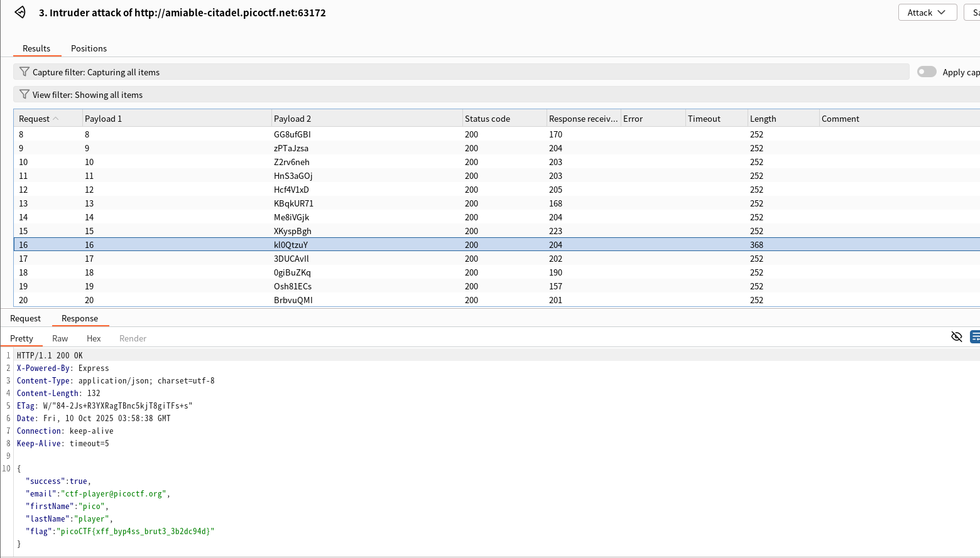This screenshot has width=980, height=558.
Task: Select the Raw response view
Action: [x=60, y=338]
